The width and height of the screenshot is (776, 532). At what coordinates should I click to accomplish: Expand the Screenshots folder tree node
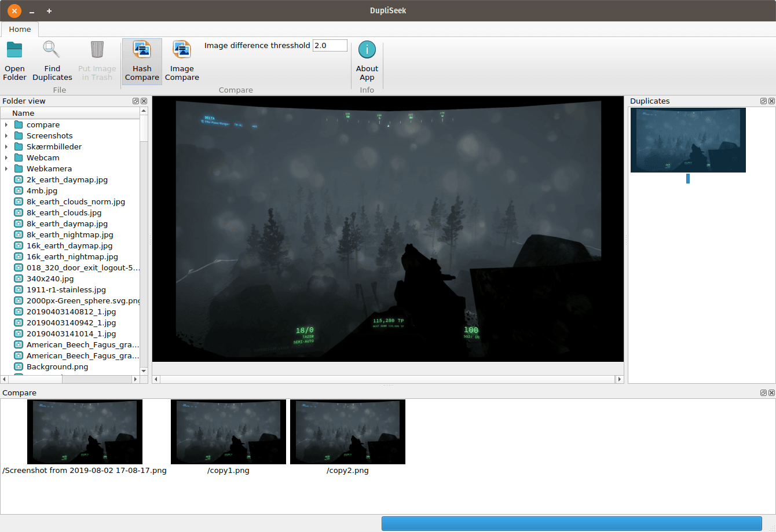pos(6,135)
